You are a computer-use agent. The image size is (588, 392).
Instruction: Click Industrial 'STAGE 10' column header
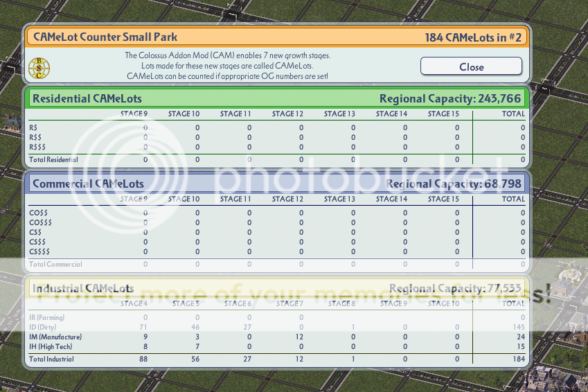443,303
